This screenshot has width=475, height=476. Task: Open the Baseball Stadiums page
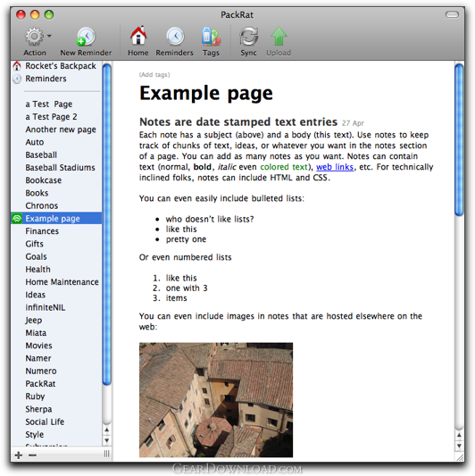[60, 168]
